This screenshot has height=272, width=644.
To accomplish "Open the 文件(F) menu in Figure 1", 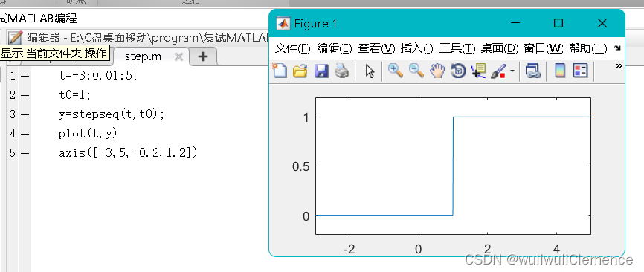I will pos(292,48).
